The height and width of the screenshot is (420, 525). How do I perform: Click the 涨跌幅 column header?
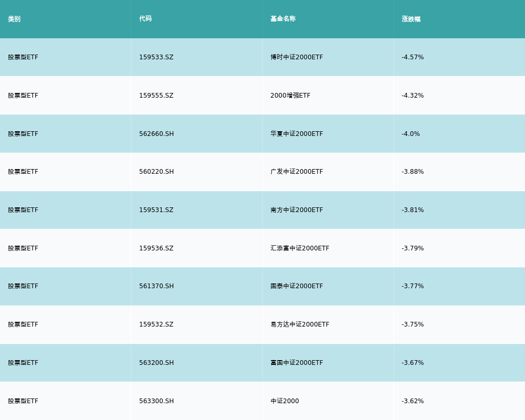pyautogui.click(x=411, y=19)
